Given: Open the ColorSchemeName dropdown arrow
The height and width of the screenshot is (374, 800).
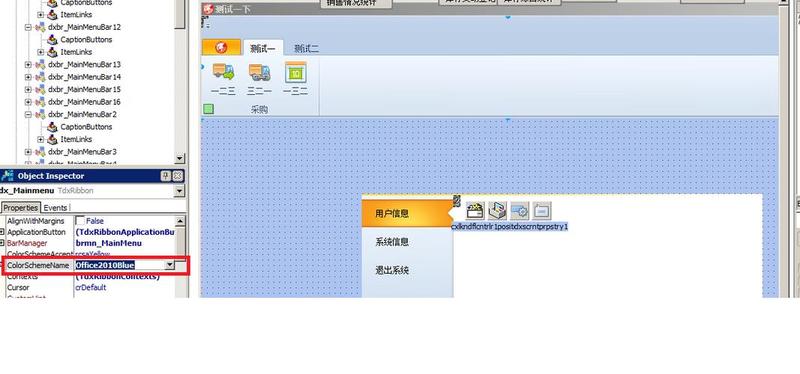Looking at the screenshot, I should click(169, 265).
